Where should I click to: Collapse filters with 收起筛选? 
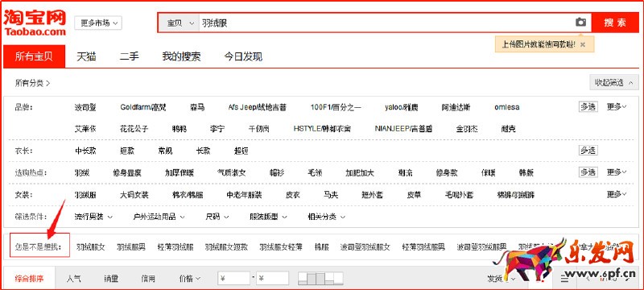point(614,82)
